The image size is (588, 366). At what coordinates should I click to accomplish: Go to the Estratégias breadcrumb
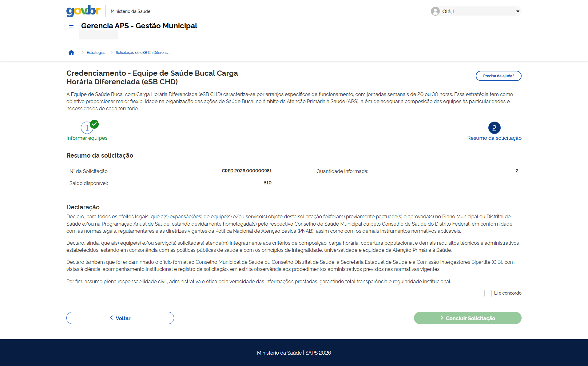point(96,53)
